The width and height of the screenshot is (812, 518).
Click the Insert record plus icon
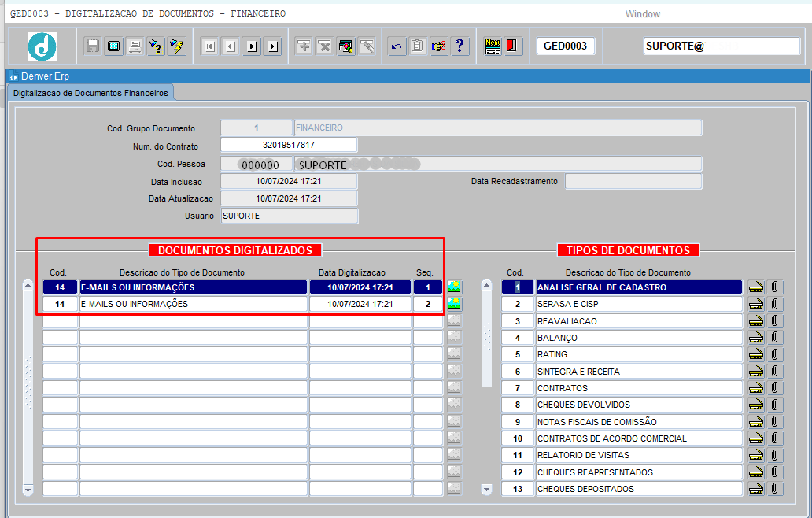tap(304, 46)
